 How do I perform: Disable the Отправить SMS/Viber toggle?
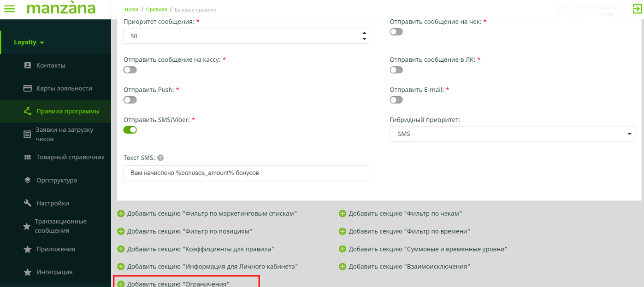[x=130, y=130]
